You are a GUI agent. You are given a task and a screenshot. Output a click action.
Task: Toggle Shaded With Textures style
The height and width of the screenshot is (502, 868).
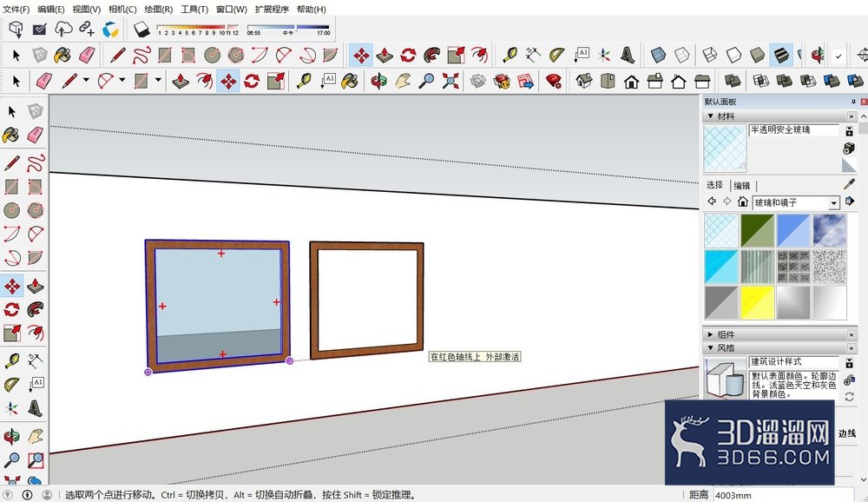coord(781,56)
